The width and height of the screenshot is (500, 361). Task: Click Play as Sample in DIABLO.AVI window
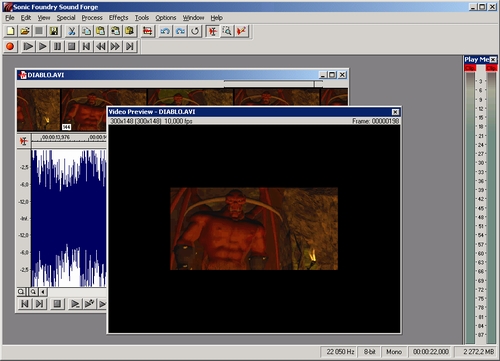coord(90,304)
